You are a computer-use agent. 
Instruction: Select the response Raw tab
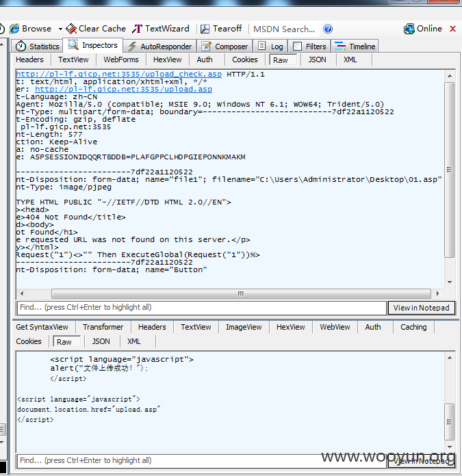(66, 342)
